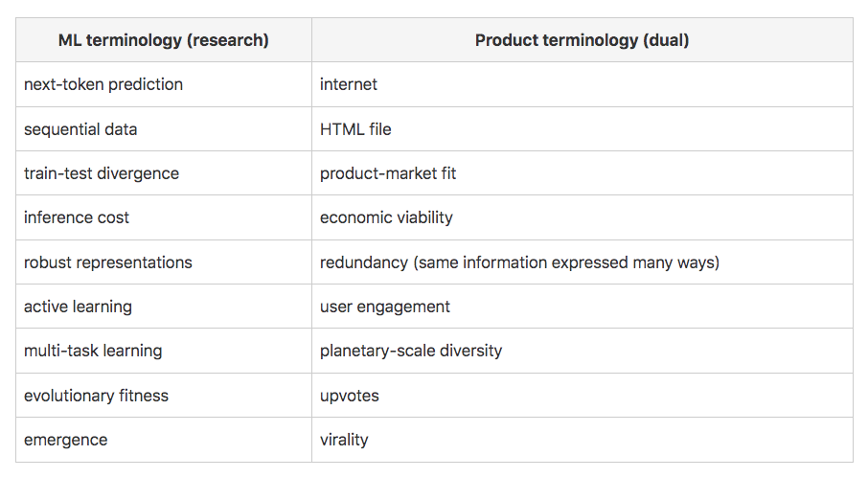Screen dimensions: 868x478
Task: Select the 'evolutionary fitness' cell
Action: [x=96, y=396]
